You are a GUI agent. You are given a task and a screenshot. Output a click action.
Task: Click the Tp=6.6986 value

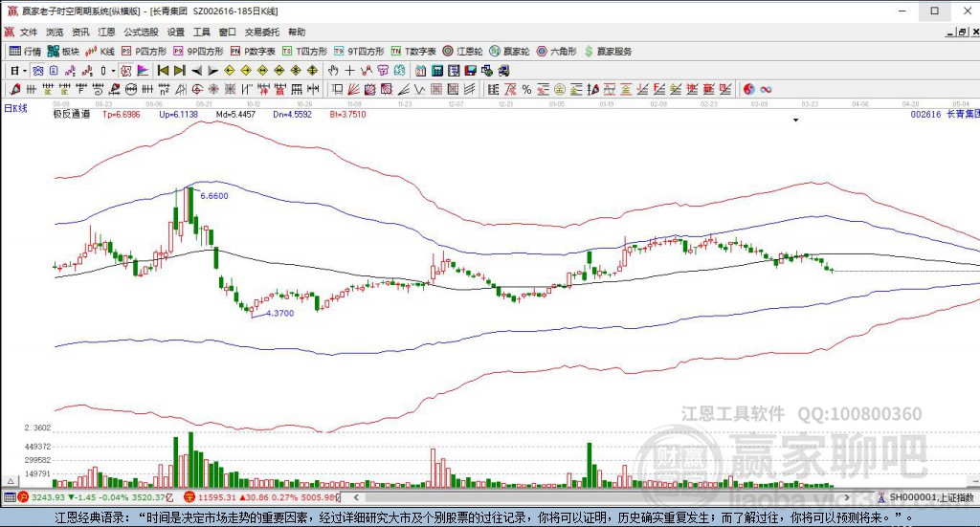[122, 114]
